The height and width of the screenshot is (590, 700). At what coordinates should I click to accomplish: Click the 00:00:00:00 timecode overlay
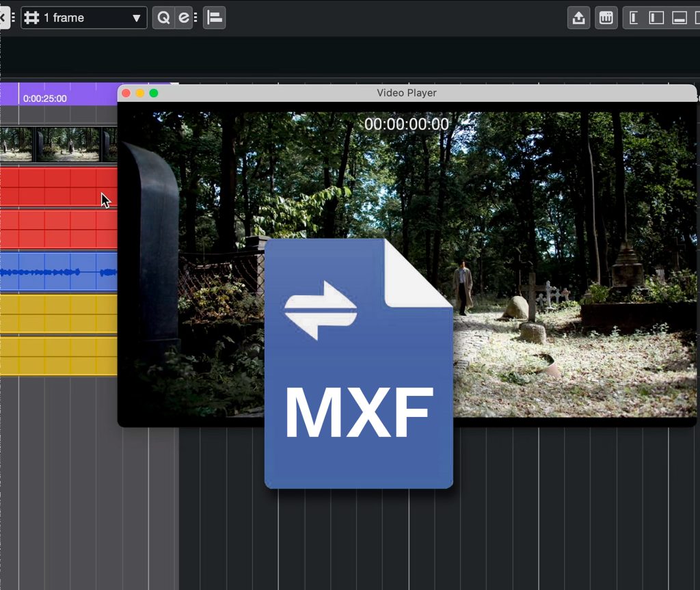pos(406,124)
